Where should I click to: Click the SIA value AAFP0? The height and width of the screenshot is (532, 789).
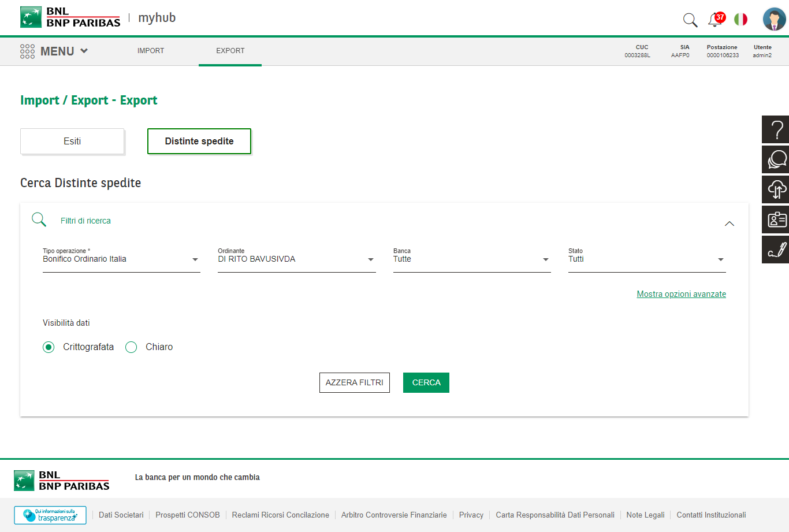coord(680,55)
